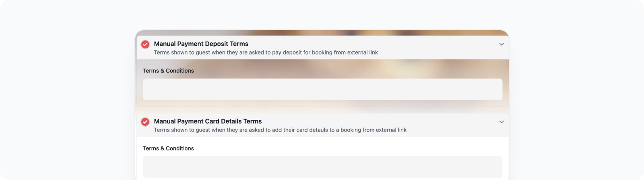Focus the card details Terms & Conditions text box
Screen dimensions: 644x180
(x=322, y=167)
